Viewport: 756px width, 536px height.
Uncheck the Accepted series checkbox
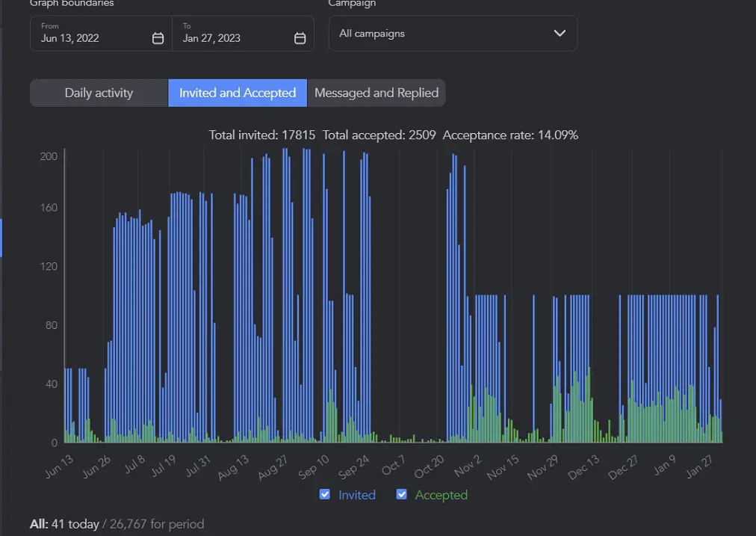pyautogui.click(x=402, y=495)
